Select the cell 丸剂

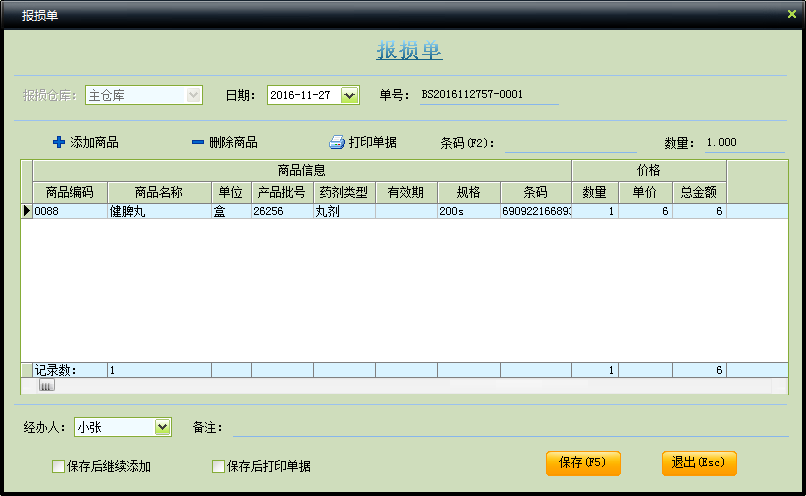(344, 211)
